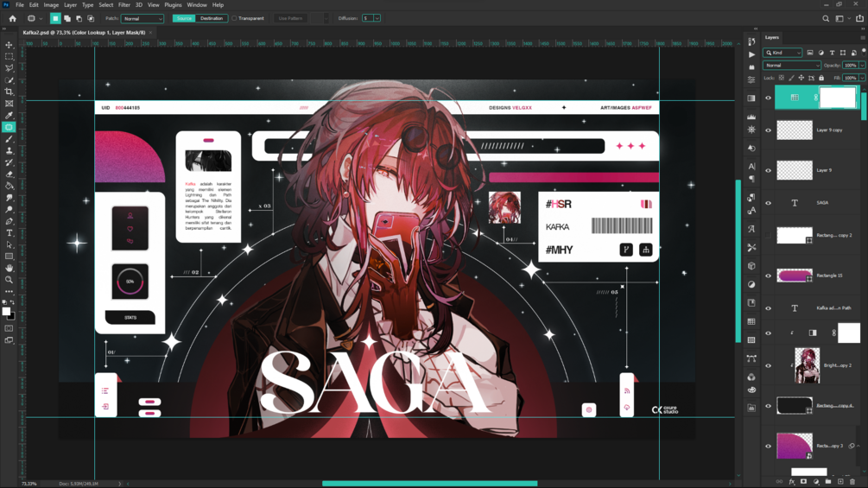Click Create new group folder icon

tap(828, 482)
